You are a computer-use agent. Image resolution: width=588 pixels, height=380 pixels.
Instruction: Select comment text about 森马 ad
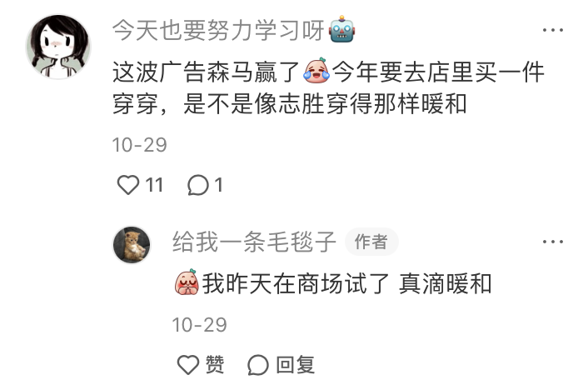[328, 88]
